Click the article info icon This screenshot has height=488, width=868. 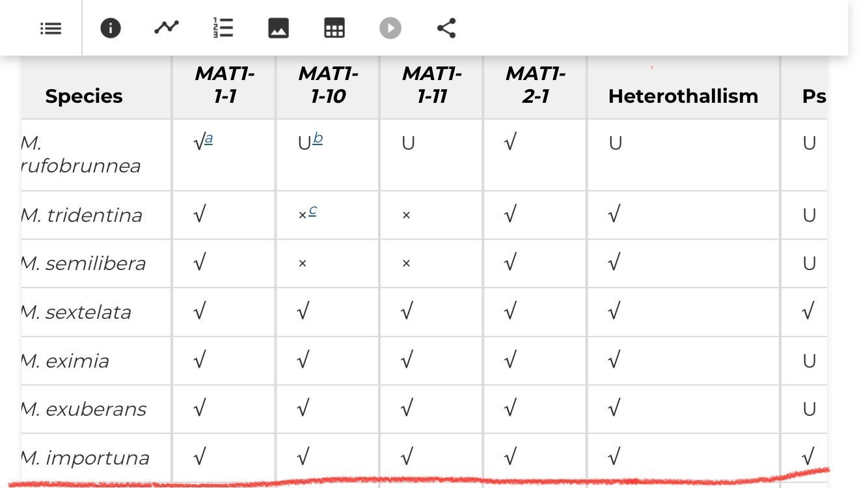(111, 28)
